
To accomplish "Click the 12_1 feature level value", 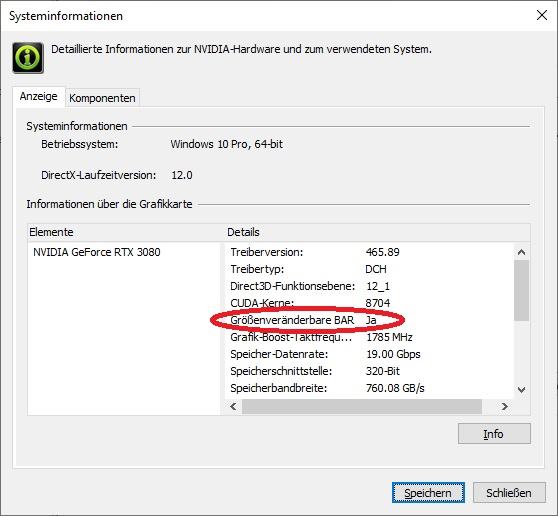I will (378, 286).
